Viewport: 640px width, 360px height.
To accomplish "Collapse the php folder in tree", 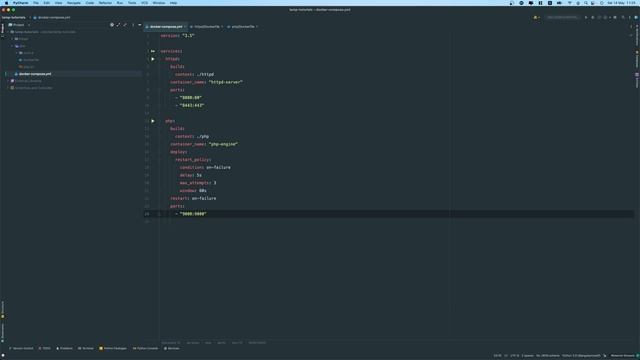I will [x=12, y=46].
